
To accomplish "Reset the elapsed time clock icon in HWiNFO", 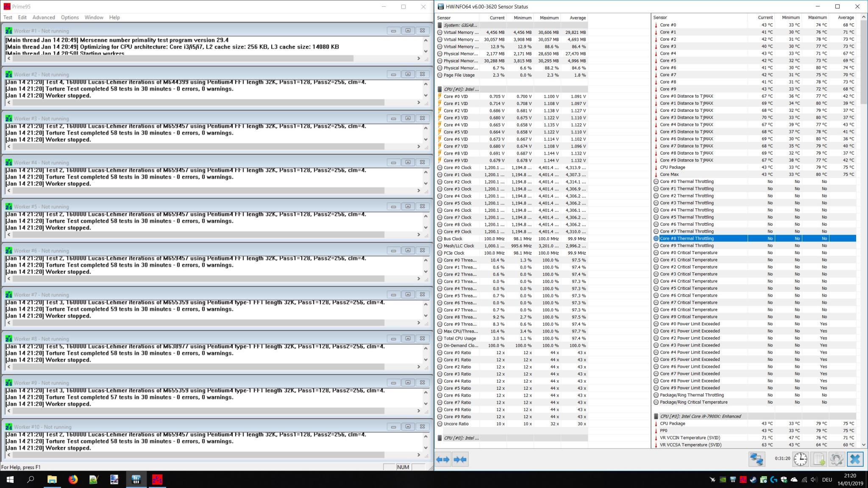I will pyautogui.click(x=801, y=459).
